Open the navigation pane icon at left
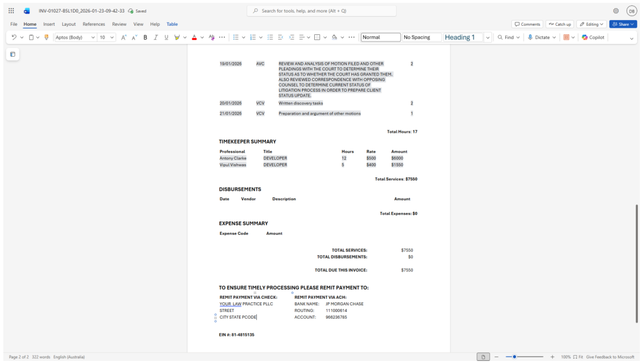 tap(12, 54)
